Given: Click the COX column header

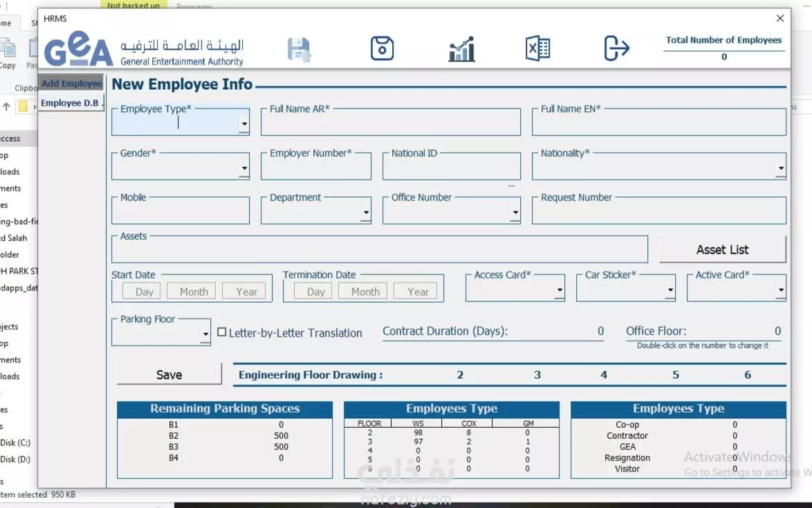Looking at the screenshot, I should point(468,423).
